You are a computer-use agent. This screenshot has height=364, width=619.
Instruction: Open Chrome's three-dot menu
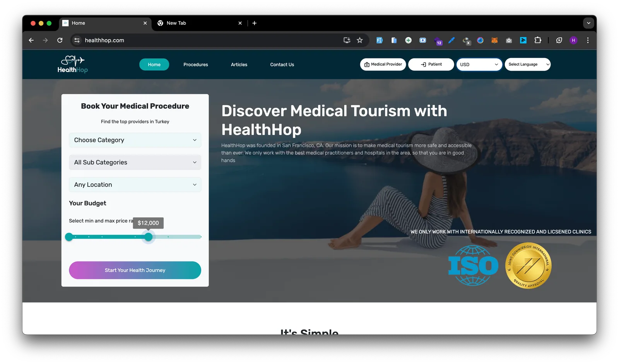point(588,40)
